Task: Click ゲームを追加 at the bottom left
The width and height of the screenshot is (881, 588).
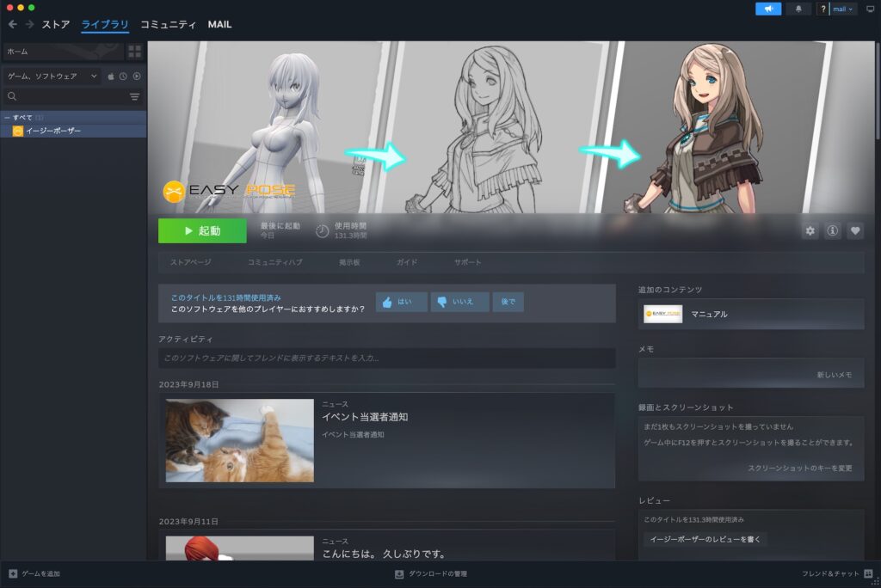Action: (34, 574)
